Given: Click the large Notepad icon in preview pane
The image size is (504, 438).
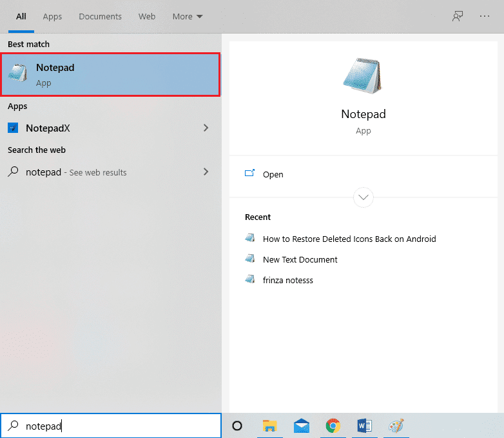Looking at the screenshot, I should coord(363,76).
